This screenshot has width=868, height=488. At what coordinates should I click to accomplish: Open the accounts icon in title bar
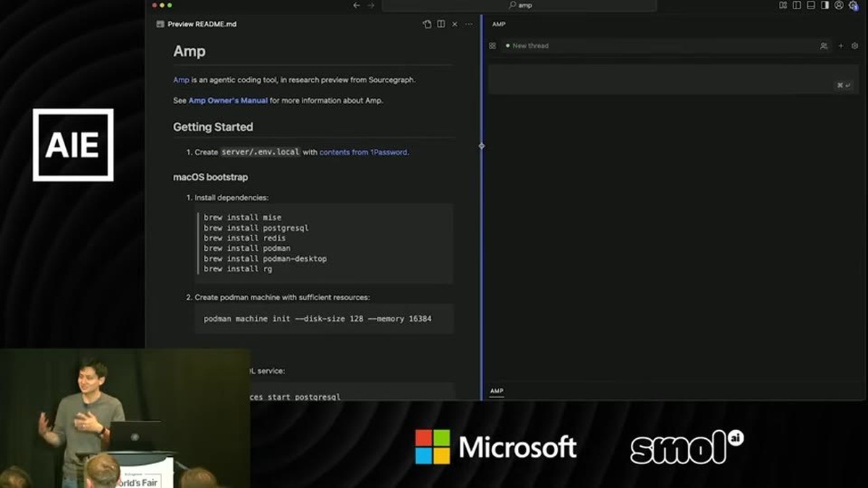click(839, 5)
